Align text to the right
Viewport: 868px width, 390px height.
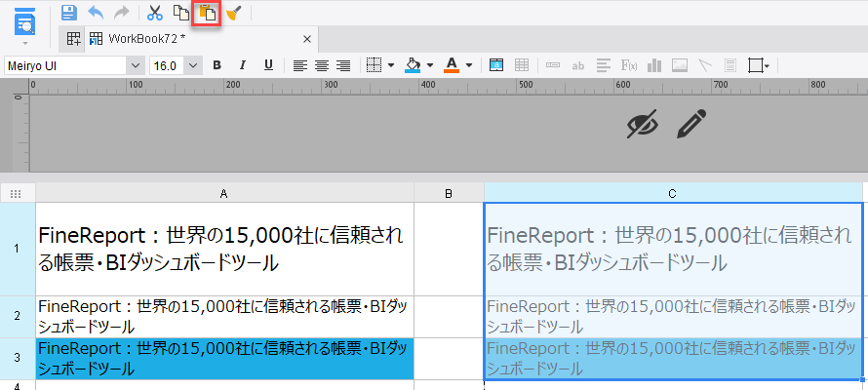343,66
